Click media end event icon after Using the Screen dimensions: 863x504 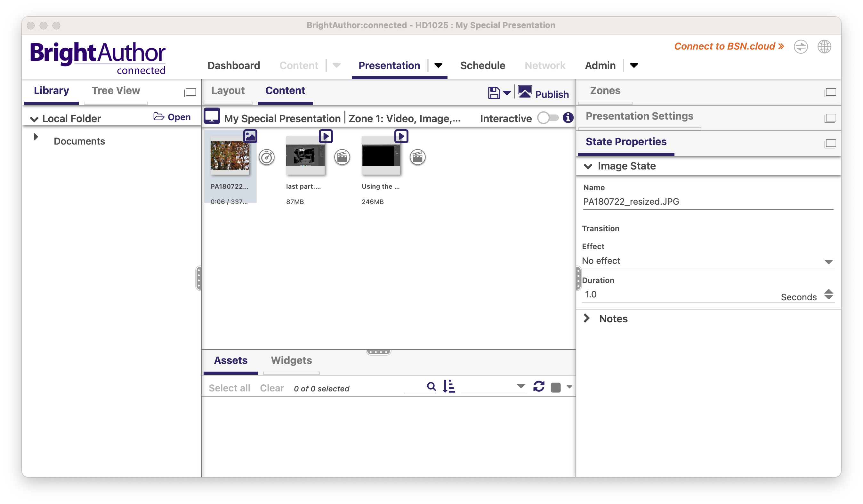417,157
